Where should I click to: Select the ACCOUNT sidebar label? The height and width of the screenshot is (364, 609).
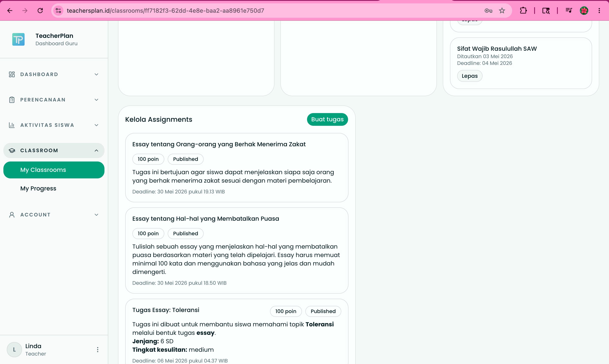coord(35,215)
